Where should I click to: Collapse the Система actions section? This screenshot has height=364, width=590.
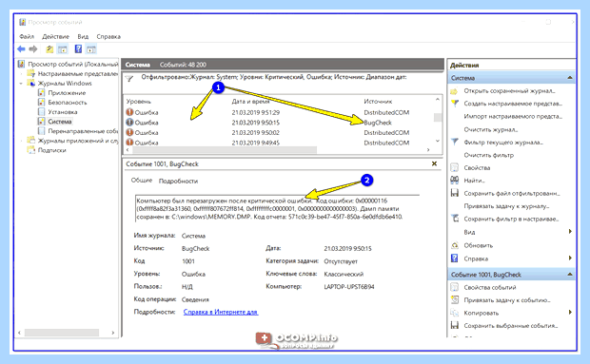pos(570,78)
